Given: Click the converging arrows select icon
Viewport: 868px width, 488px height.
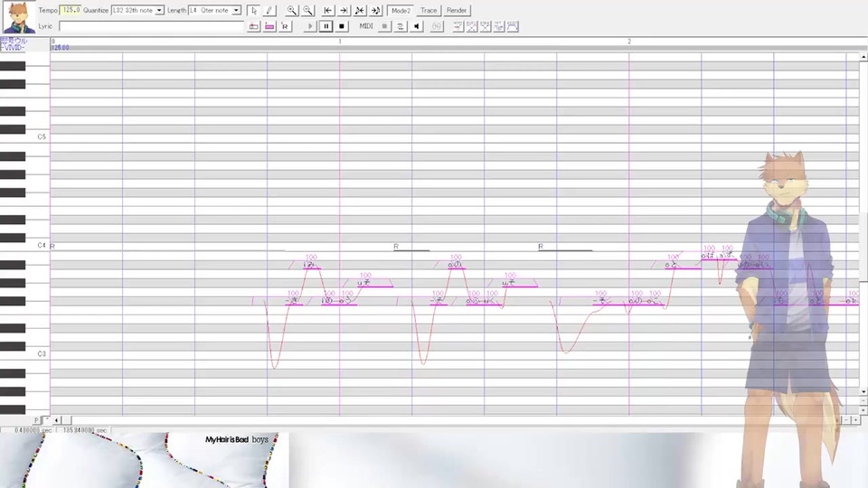Looking at the screenshot, I should [360, 11].
